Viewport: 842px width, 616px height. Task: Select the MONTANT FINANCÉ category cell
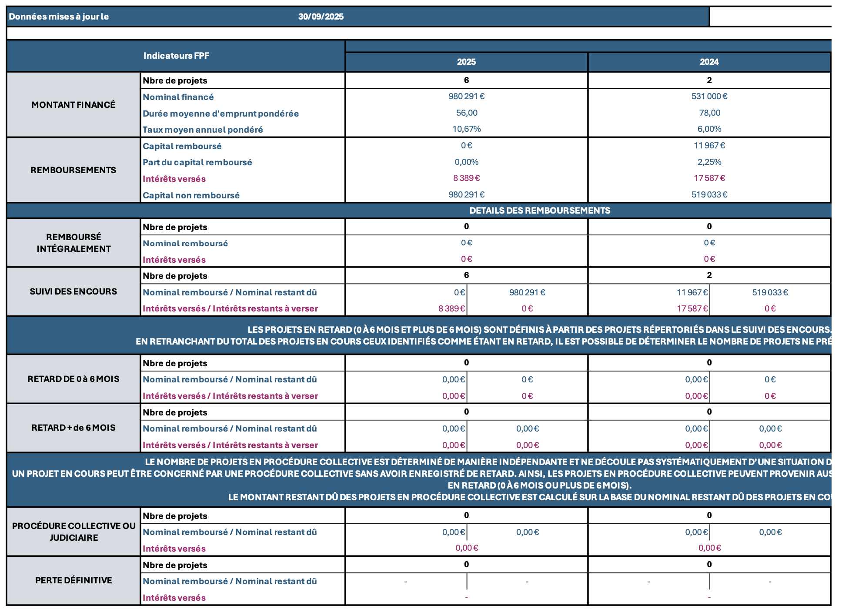click(73, 105)
